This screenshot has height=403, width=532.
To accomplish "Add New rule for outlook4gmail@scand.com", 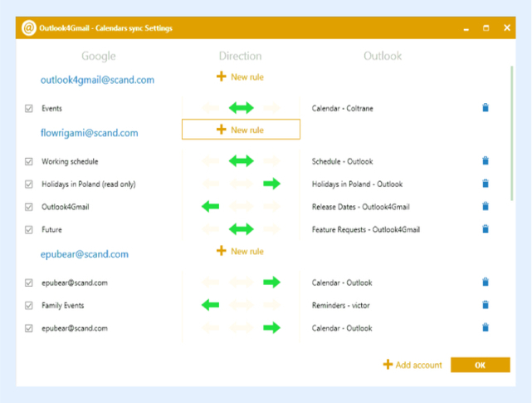I will (x=240, y=76).
